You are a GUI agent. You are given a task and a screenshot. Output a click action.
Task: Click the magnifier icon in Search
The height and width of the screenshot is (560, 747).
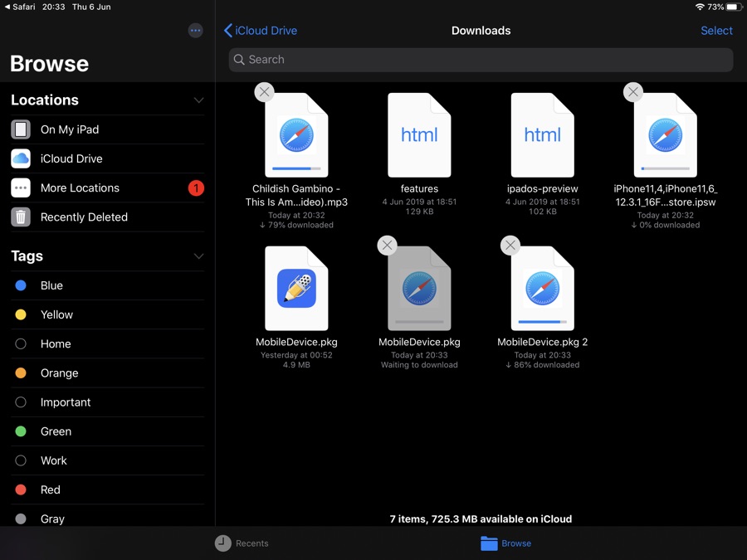[x=239, y=60]
